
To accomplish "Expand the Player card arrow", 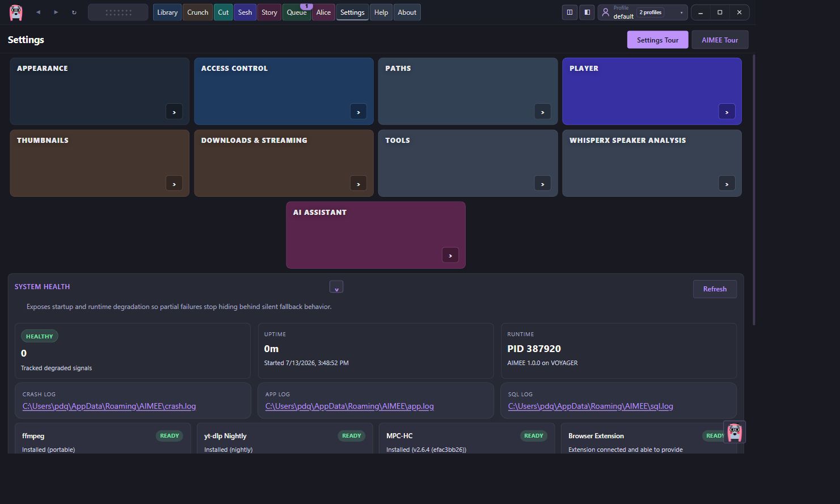I will [727, 112].
